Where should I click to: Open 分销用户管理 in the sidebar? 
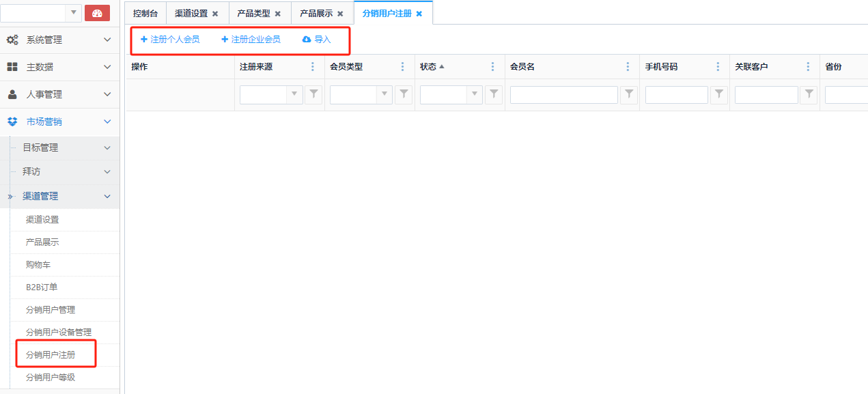click(51, 310)
